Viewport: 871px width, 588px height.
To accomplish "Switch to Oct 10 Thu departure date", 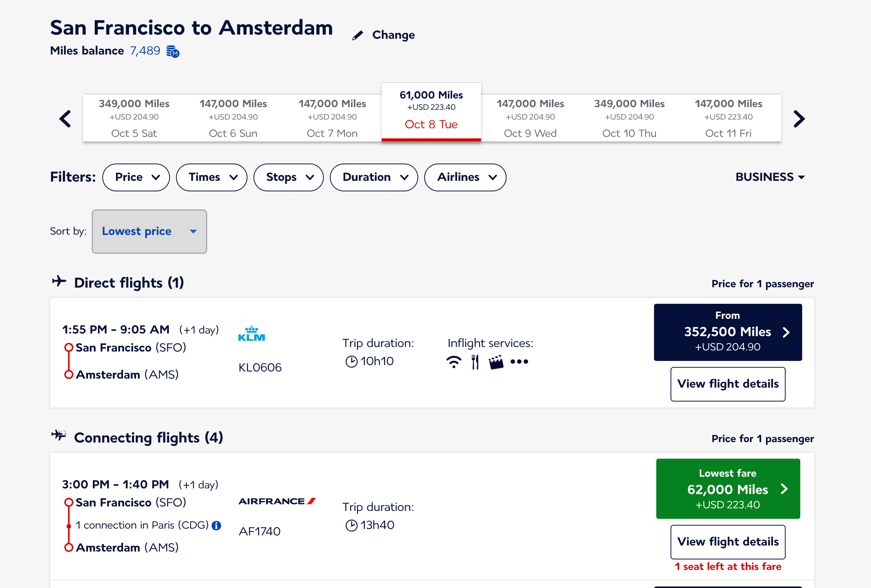I will pyautogui.click(x=629, y=118).
